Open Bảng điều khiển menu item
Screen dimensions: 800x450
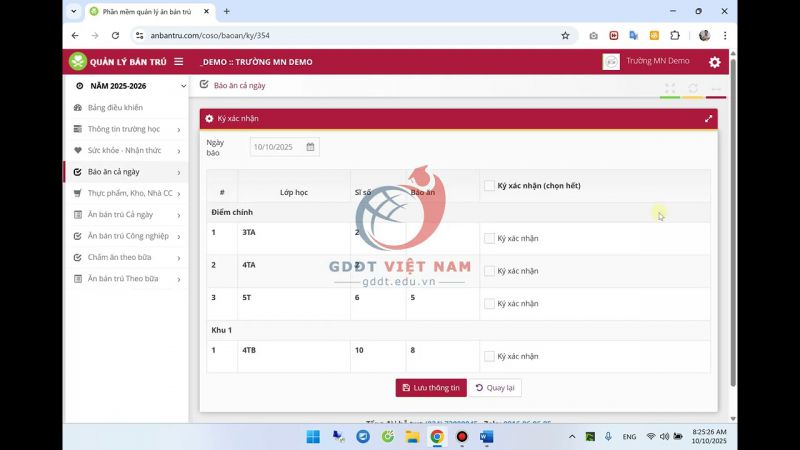point(115,107)
